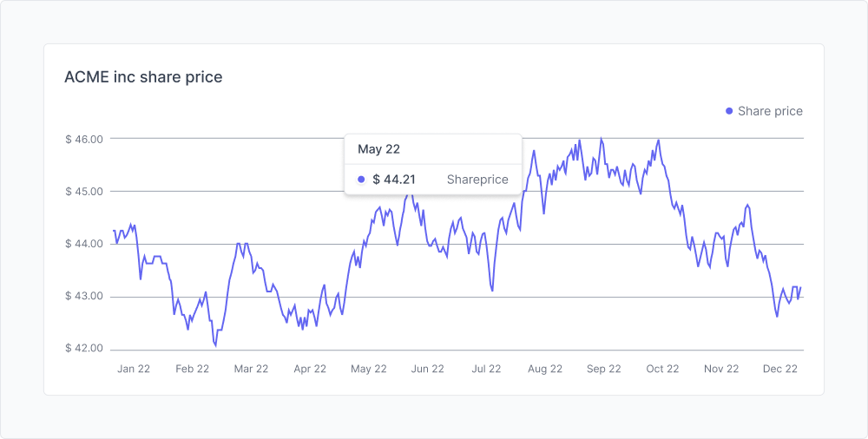Viewport: 868px width, 439px height.
Task: Click the Jan 22 axis label
Action: pos(134,369)
